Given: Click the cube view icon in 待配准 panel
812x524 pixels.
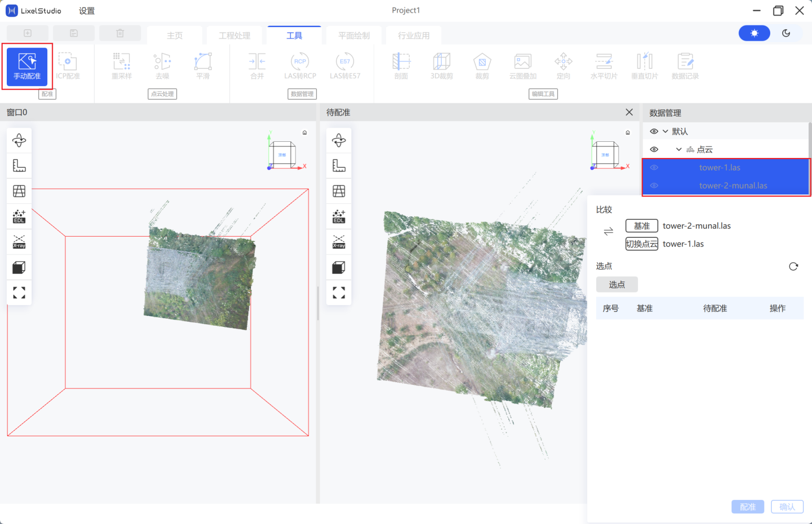Looking at the screenshot, I should click(x=339, y=267).
